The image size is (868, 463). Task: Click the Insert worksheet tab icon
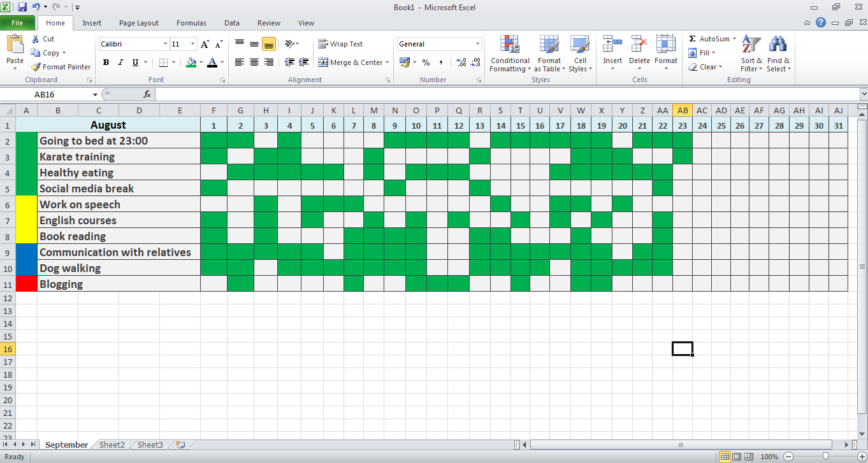pyautogui.click(x=180, y=445)
